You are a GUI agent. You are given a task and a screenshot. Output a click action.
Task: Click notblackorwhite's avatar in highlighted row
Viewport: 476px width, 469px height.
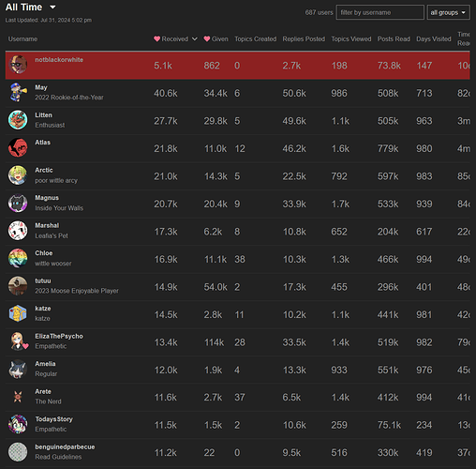(x=18, y=65)
